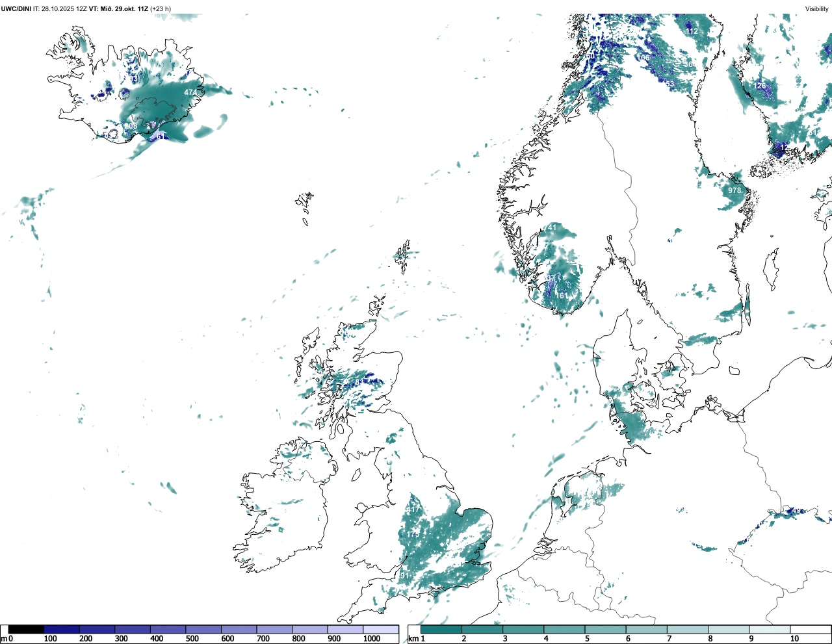The width and height of the screenshot is (832, 644).
Task: Click the '471' visibility value over Iceland
Action: tap(190, 93)
